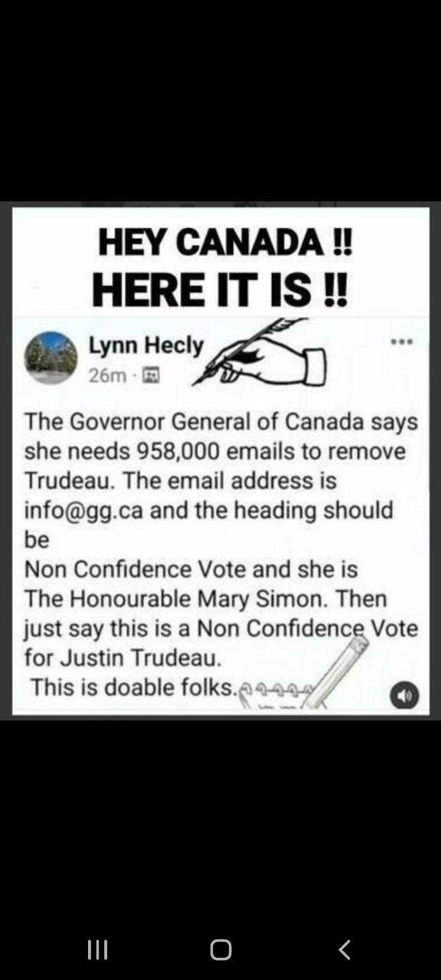Tap "for Justin Trudeau." text line

point(122,658)
